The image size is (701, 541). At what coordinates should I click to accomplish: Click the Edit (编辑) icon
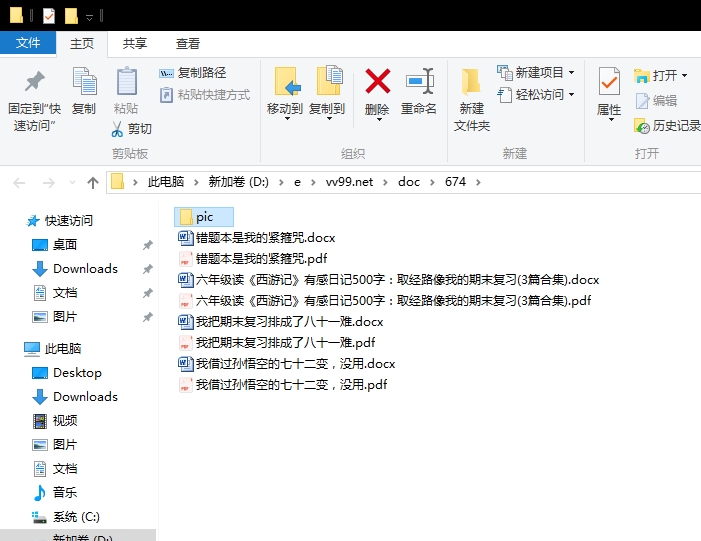click(x=642, y=101)
